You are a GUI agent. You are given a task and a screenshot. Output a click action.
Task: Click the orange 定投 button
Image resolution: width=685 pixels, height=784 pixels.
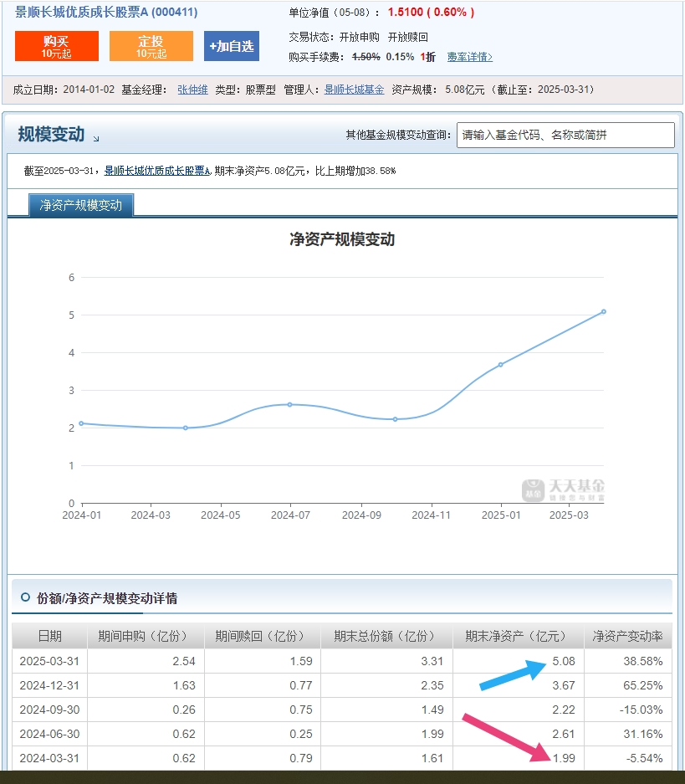click(151, 46)
